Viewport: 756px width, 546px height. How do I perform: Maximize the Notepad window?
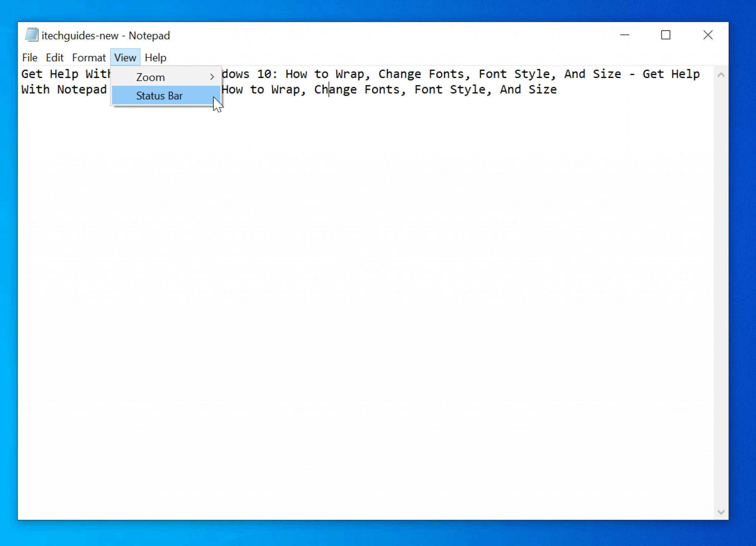click(666, 35)
